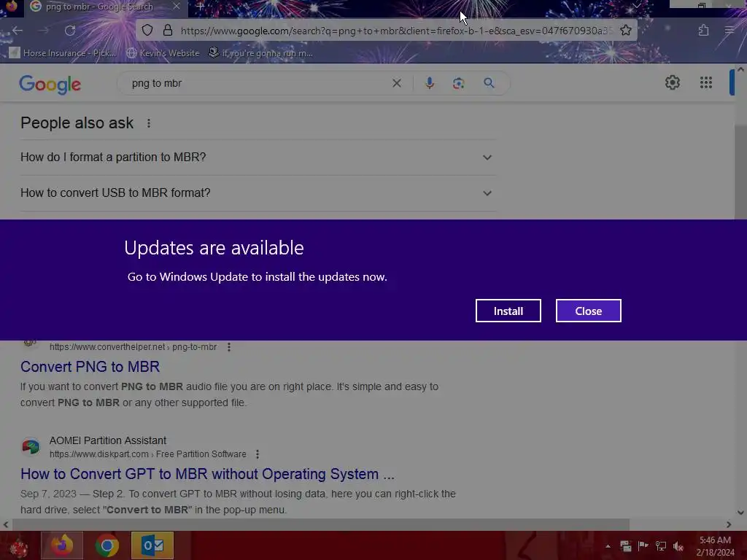
Task: Start voice search with microphone icon
Action: 429,83
